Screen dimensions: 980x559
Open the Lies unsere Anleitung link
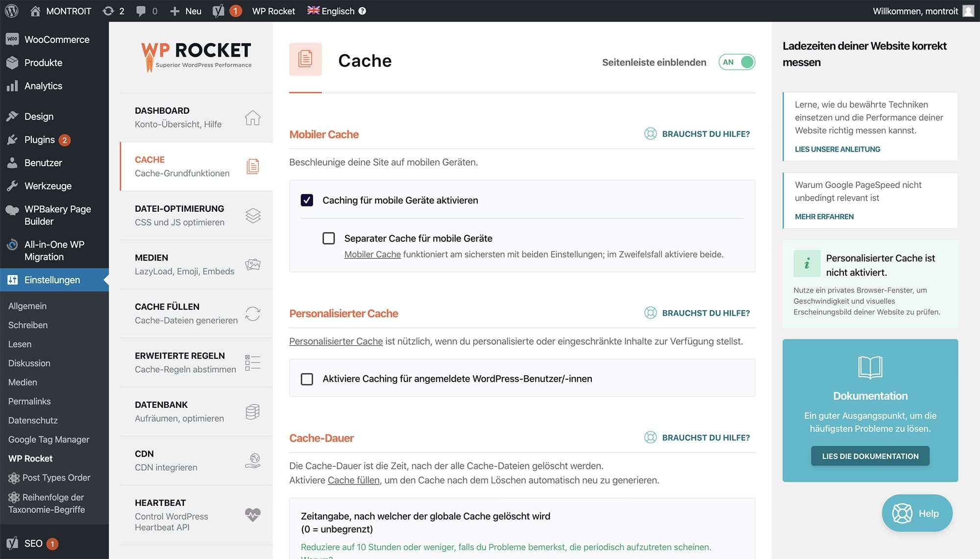click(837, 149)
